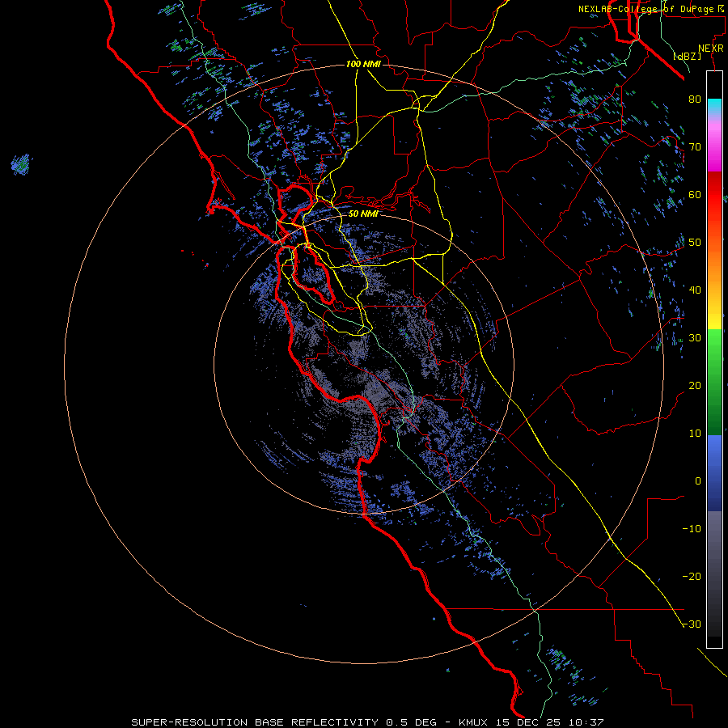Click the 80 value on the dBZ scale
Viewport: 728px width, 728px height.
pos(695,99)
